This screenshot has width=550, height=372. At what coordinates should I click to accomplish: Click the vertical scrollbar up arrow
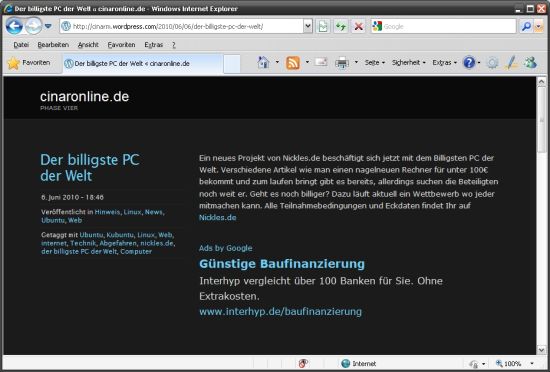click(x=541, y=82)
